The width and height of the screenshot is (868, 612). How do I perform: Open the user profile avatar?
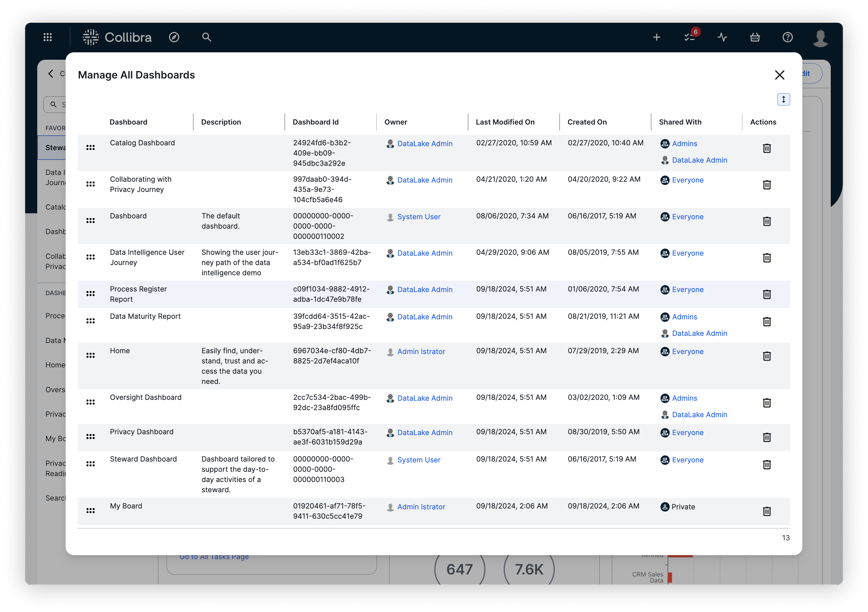[x=820, y=38]
